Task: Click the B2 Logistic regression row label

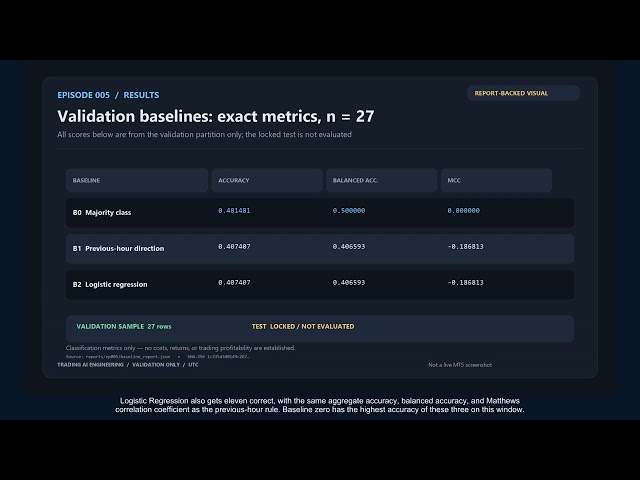Action: tap(110, 284)
